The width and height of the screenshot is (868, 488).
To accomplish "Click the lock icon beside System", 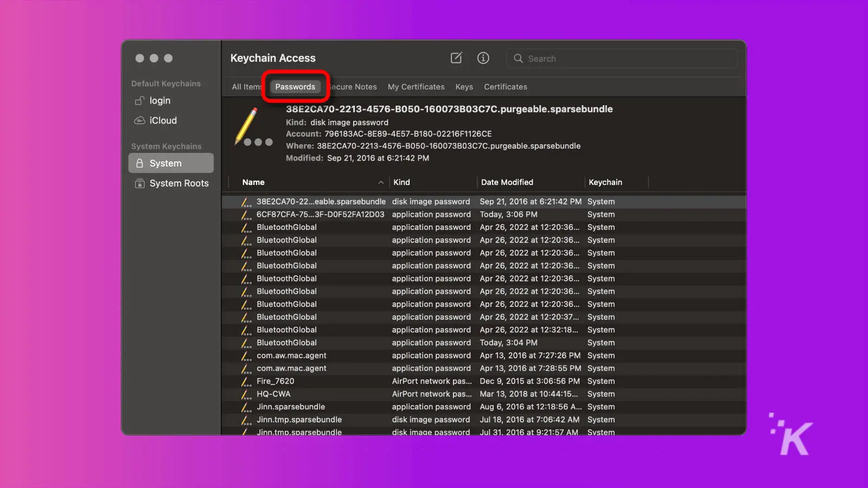I will click(139, 163).
